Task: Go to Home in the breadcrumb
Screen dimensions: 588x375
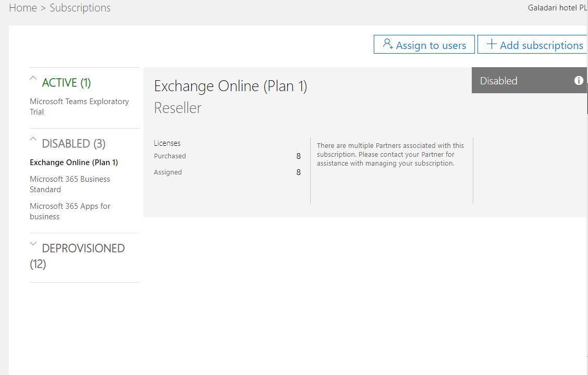Action: [x=23, y=8]
